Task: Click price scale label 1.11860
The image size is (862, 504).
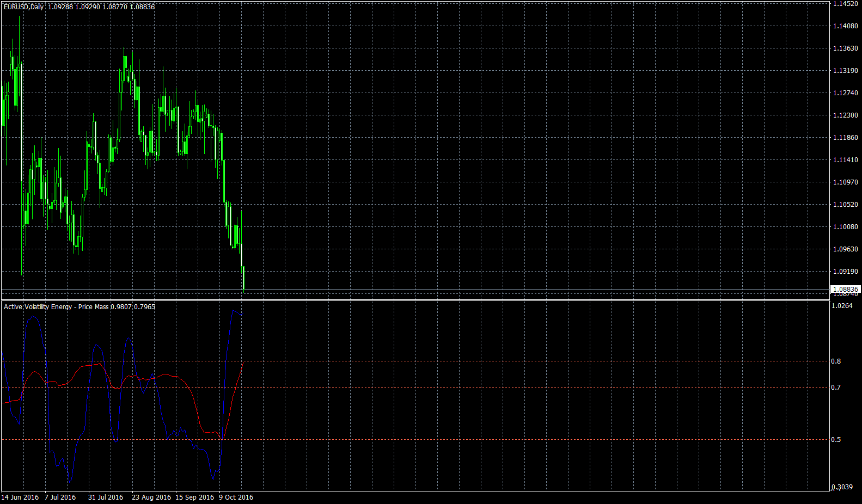Action: pos(845,138)
